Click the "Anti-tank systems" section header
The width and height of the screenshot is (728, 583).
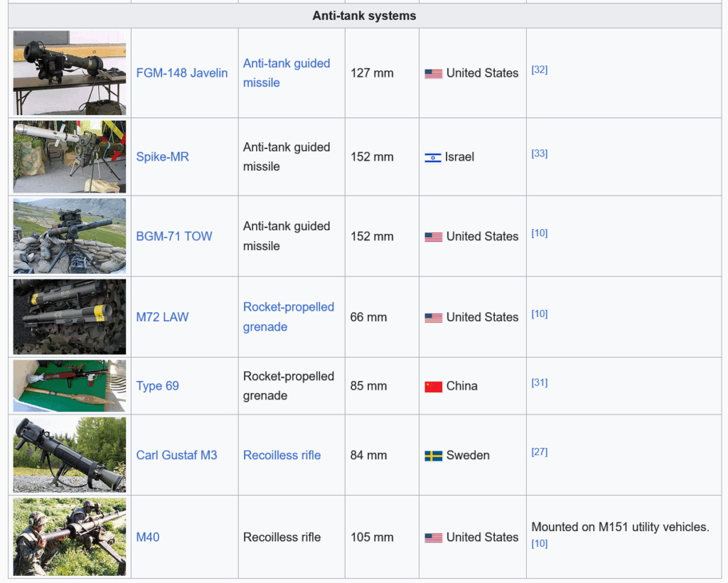pyautogui.click(x=365, y=16)
